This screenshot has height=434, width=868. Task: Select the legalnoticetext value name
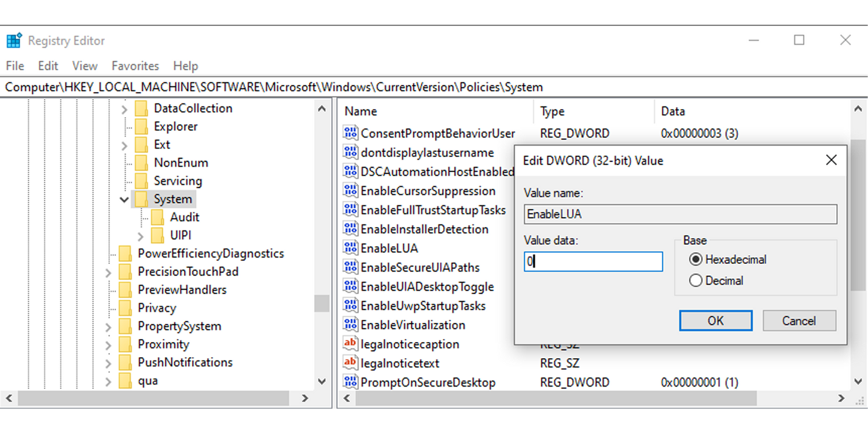[400, 363]
